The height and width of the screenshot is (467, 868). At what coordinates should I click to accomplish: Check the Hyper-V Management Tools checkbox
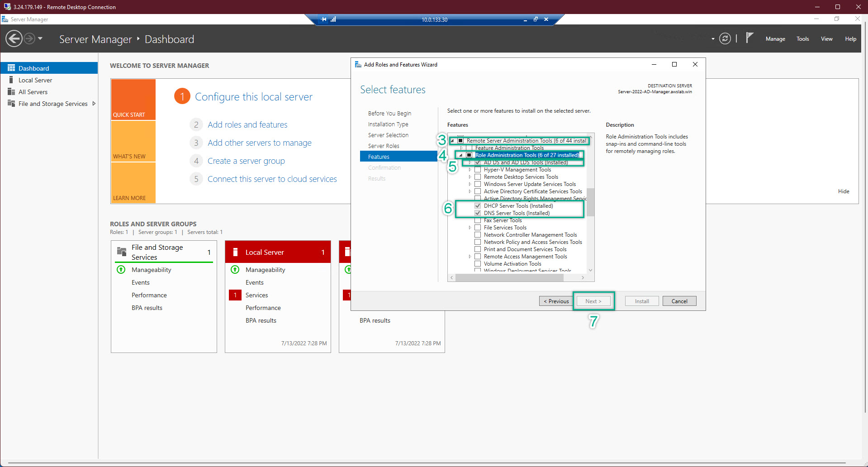click(478, 170)
